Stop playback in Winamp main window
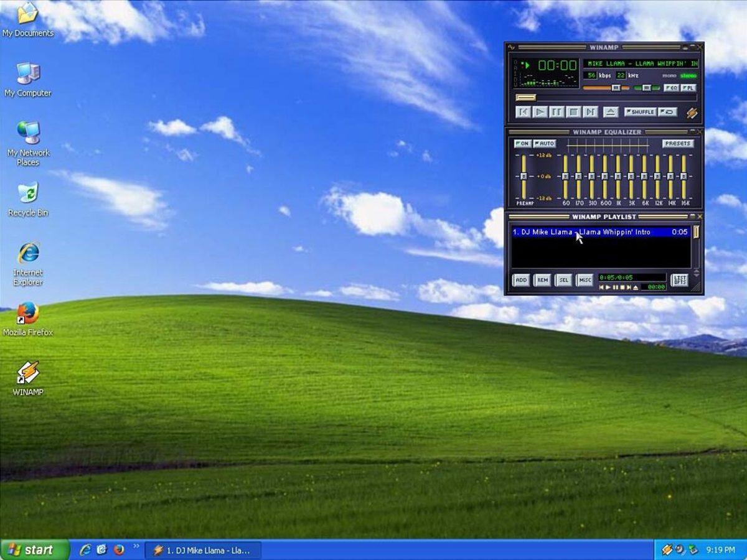Screen dimensions: 747x560 click(574, 112)
